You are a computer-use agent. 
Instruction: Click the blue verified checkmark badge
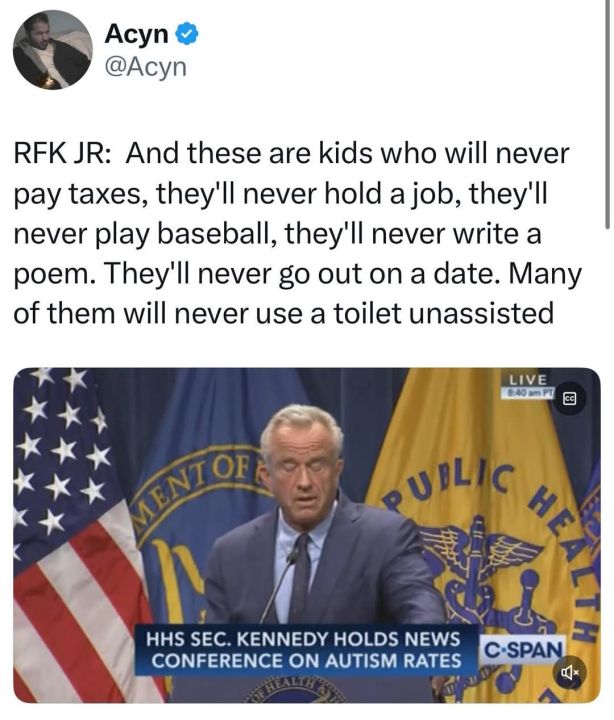(186, 36)
